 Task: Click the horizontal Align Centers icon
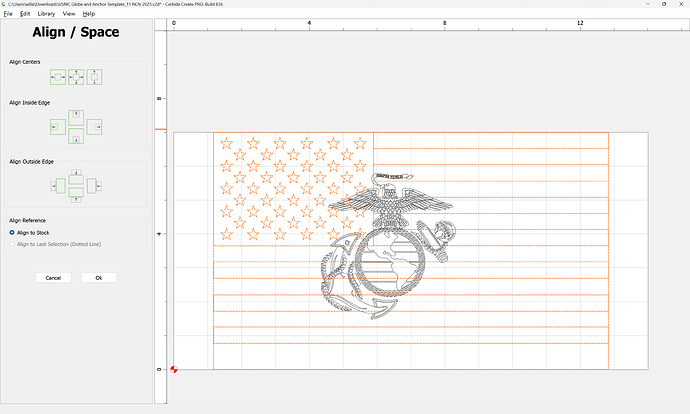[x=57, y=77]
